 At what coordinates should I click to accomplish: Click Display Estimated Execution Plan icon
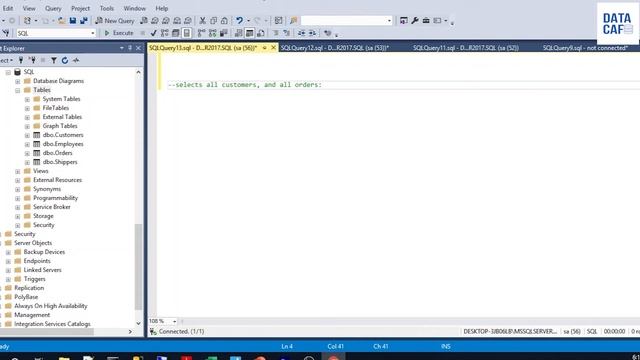[164, 33]
